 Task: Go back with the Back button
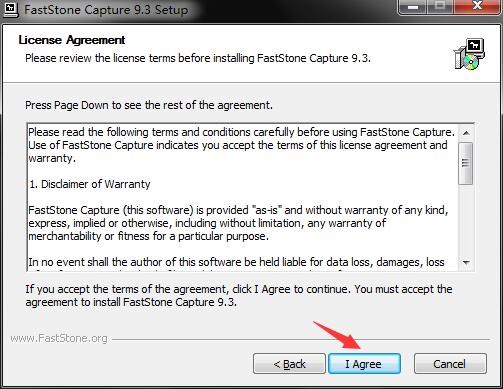point(289,364)
